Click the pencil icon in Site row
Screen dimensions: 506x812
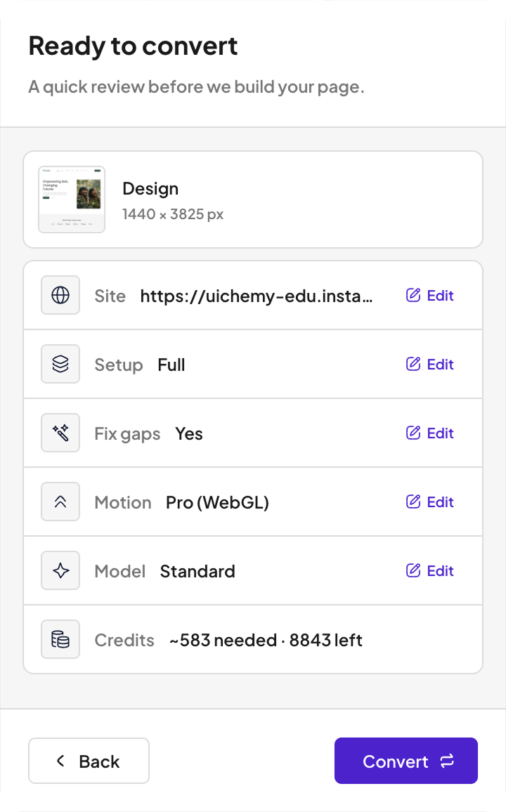tap(413, 295)
